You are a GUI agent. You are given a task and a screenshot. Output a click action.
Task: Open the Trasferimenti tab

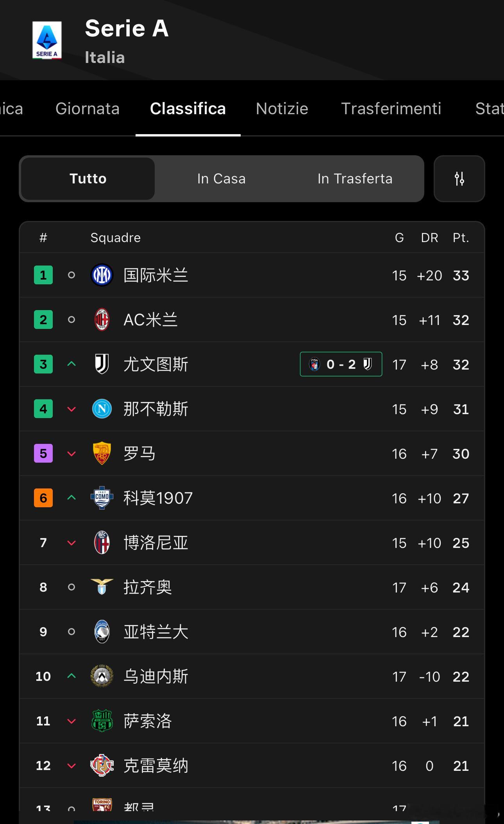[x=391, y=109]
